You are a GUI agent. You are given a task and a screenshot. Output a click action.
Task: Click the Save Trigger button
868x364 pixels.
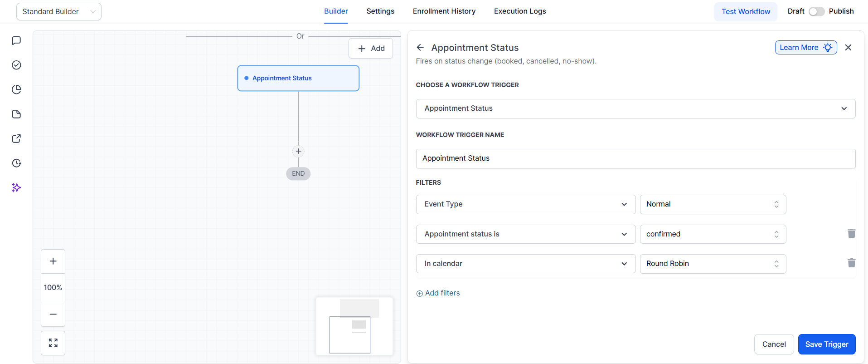[x=826, y=344]
